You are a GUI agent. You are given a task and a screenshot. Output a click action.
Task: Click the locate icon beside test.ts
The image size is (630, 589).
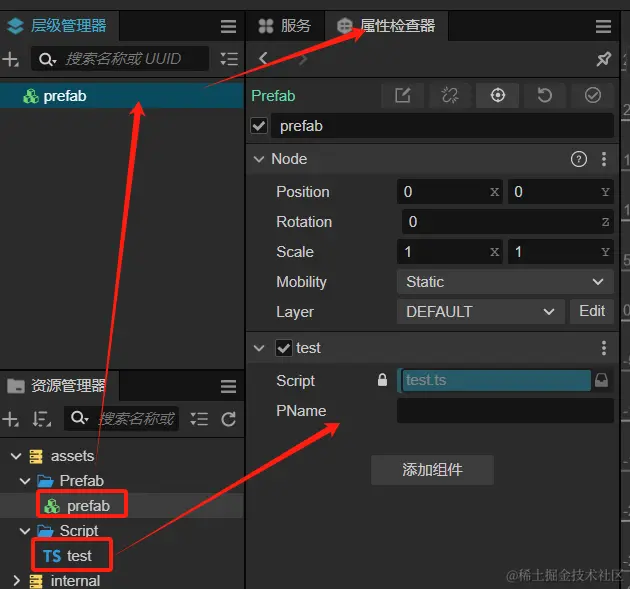tap(601, 380)
